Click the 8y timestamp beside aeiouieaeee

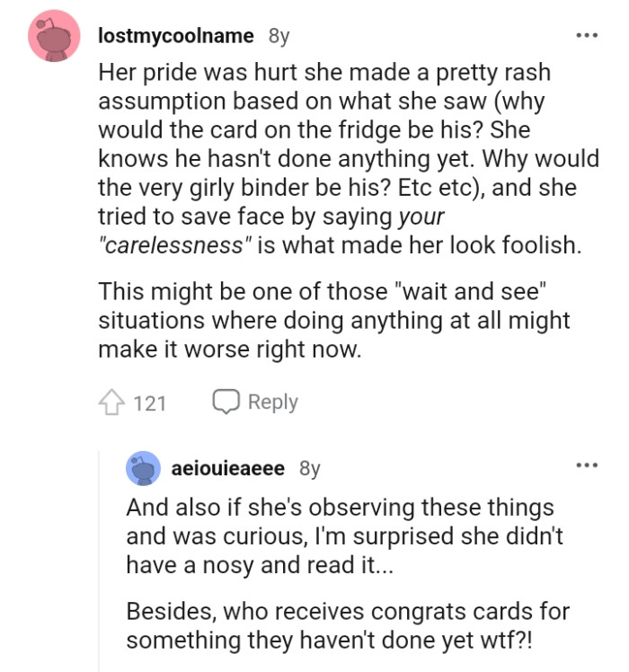[x=309, y=468]
